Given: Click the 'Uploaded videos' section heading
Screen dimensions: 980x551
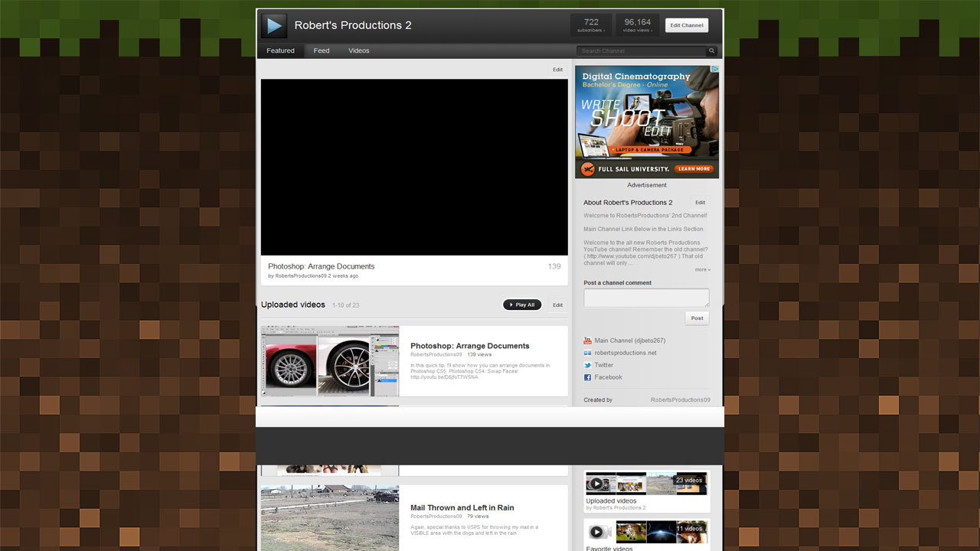Looking at the screenshot, I should (x=293, y=305).
